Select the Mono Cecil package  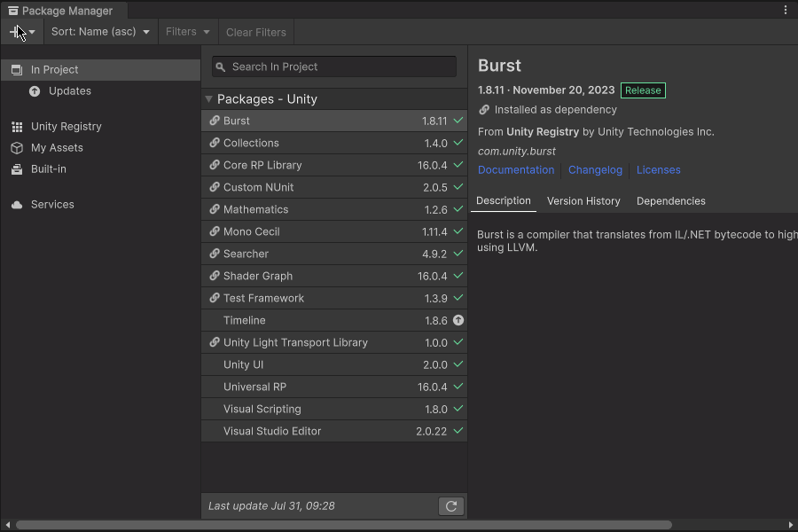(x=334, y=231)
